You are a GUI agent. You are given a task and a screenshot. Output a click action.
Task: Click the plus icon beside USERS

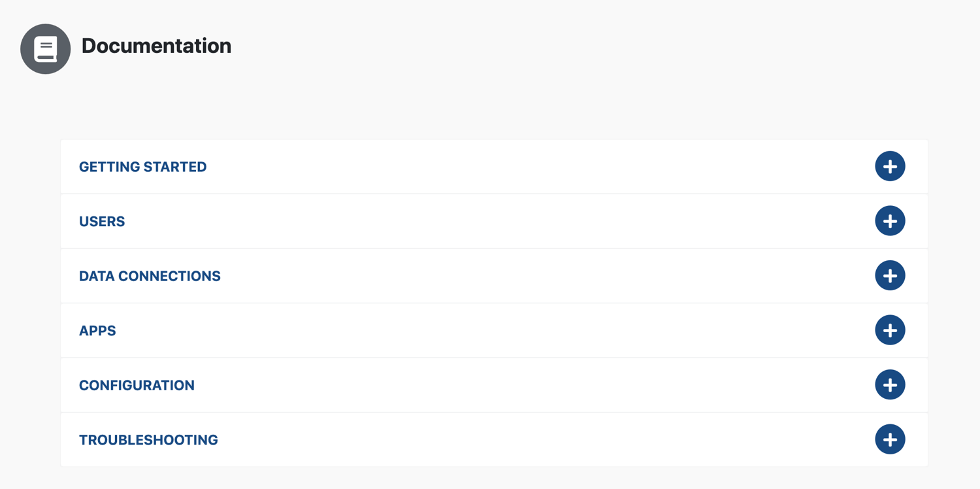point(890,221)
